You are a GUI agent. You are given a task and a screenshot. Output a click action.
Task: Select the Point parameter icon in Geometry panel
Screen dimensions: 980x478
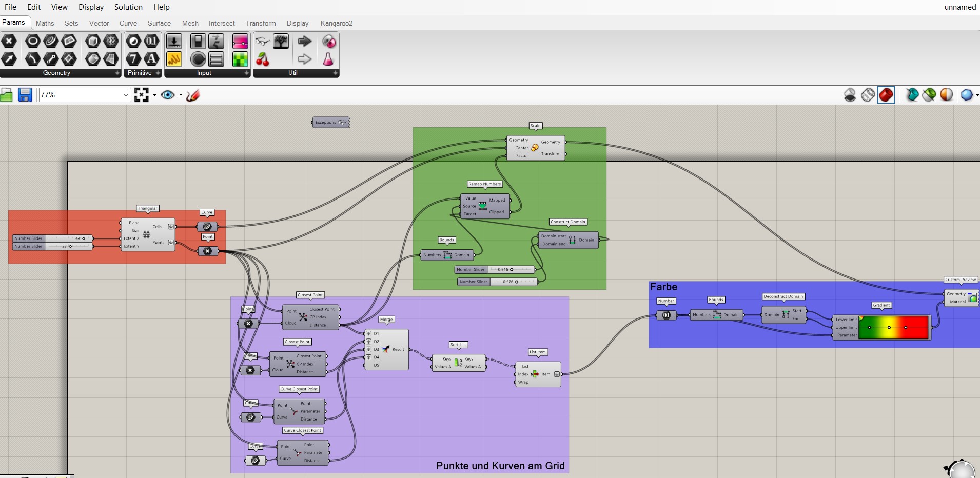9,41
